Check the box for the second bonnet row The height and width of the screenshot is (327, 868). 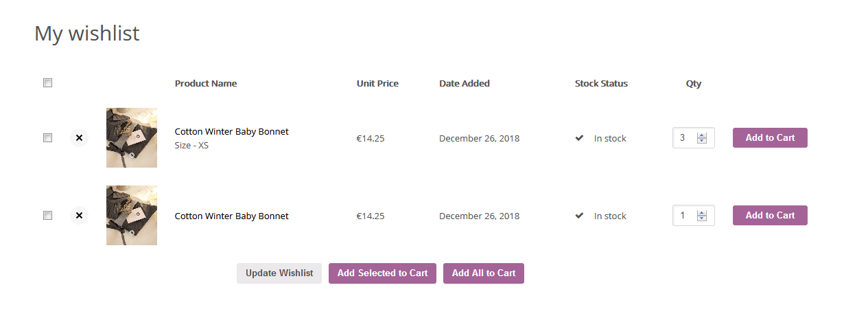point(47,216)
